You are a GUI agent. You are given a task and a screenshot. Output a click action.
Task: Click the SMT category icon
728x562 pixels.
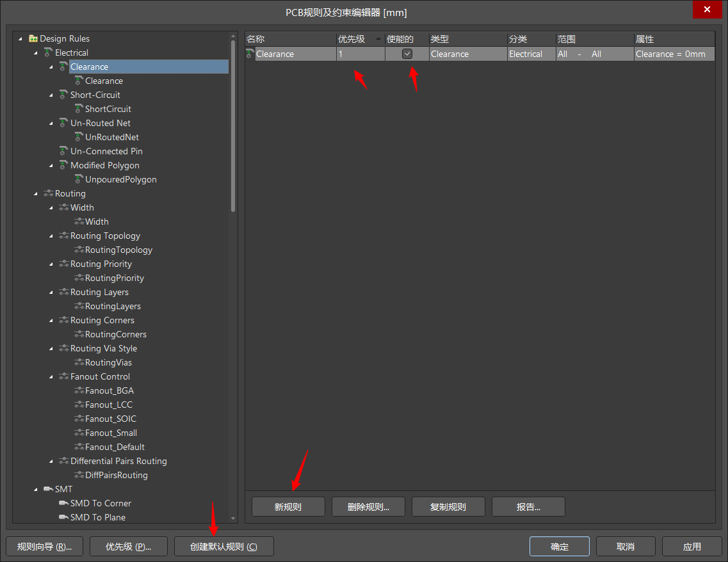point(49,489)
